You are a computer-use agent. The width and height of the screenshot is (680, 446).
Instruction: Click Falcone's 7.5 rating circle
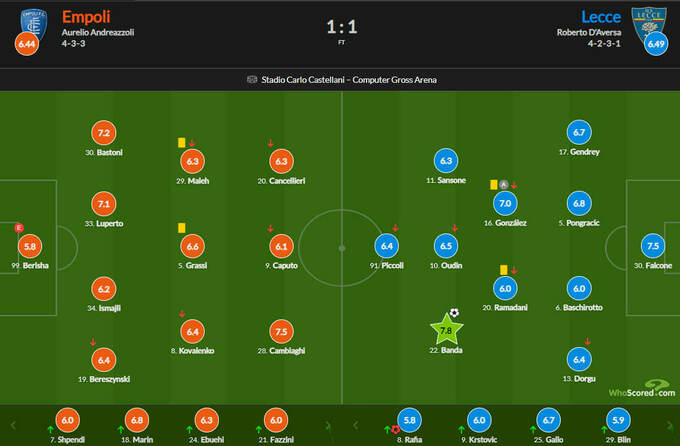point(652,246)
